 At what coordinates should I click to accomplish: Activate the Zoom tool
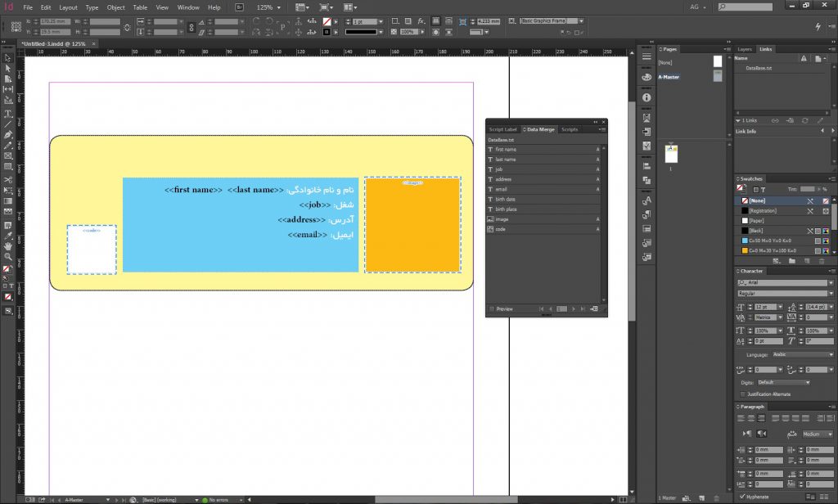(x=8, y=255)
